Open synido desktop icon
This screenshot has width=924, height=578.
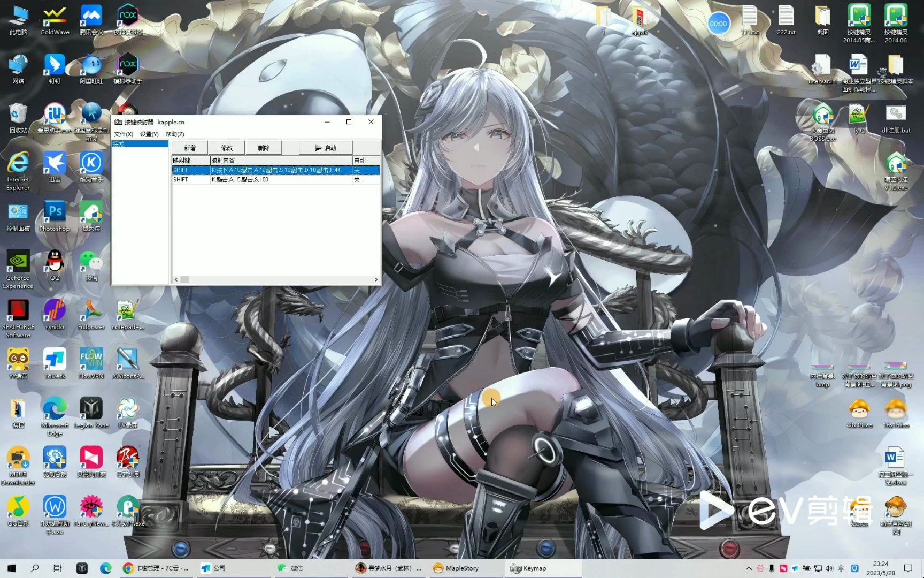[x=55, y=315]
